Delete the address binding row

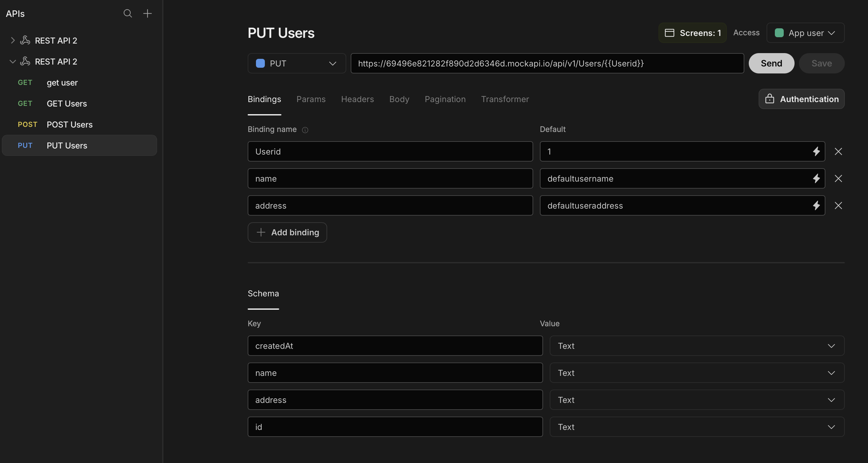[838, 205]
